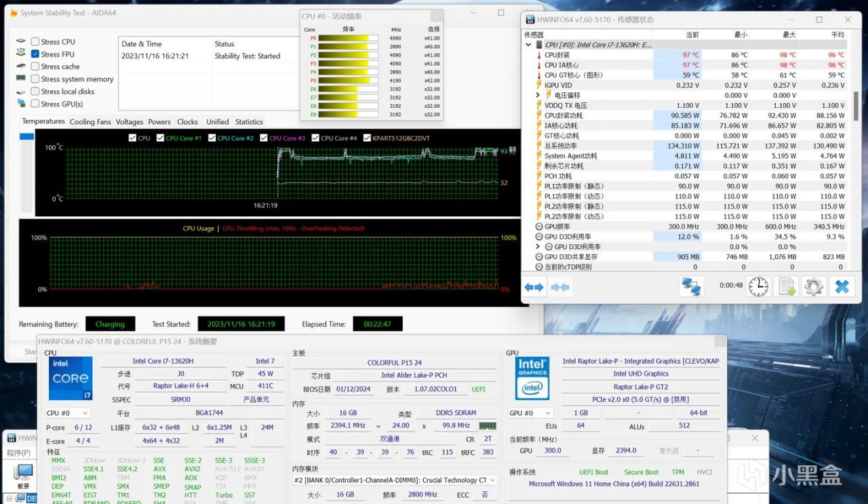Switch to the Powers tab
The height and width of the screenshot is (504, 868).
[159, 122]
